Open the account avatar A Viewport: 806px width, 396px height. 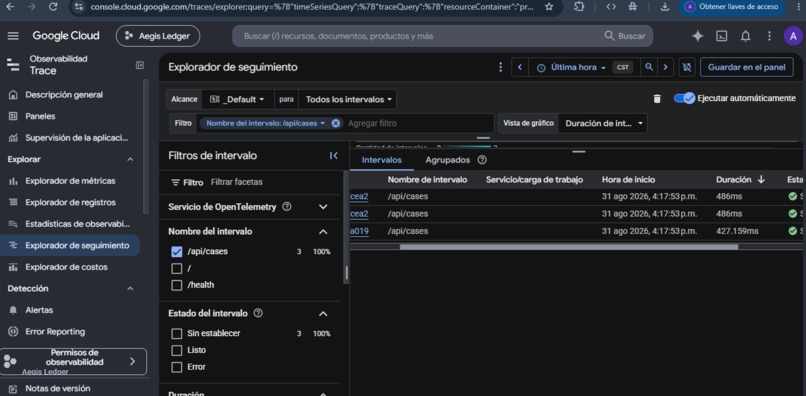pos(793,36)
